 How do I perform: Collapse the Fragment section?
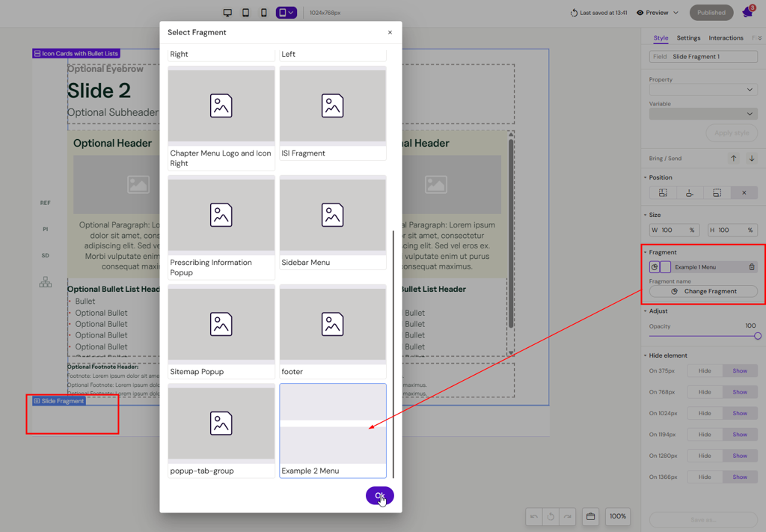tap(646, 252)
